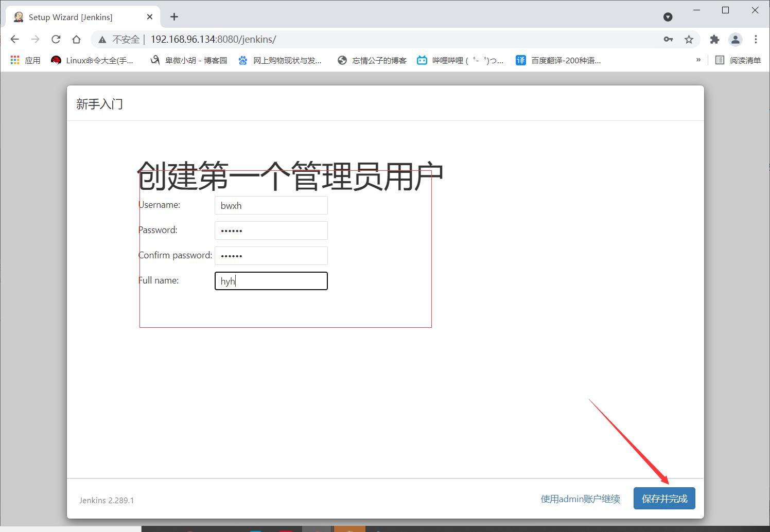
Task: Click the 创建第一个管理员用户 heading
Action: click(290, 176)
